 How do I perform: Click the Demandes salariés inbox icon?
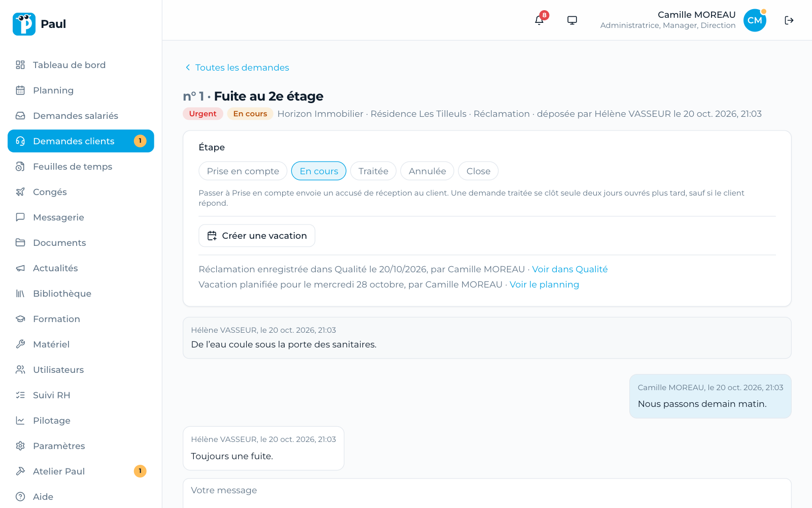[x=20, y=116]
